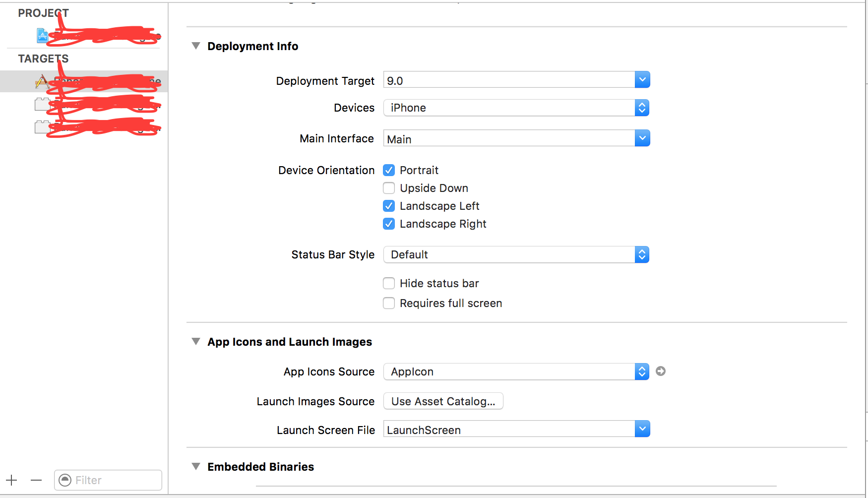The height and width of the screenshot is (498, 868).
Task: Select the app target icon in TARGETS
Action: [42, 81]
